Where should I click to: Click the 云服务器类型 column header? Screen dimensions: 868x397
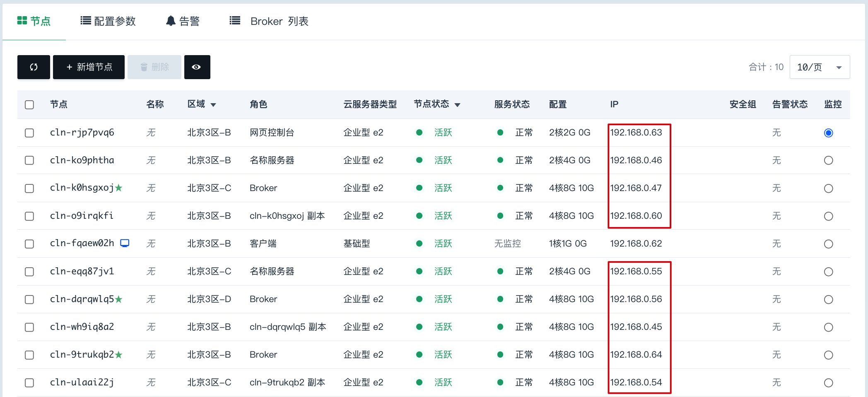tap(370, 104)
